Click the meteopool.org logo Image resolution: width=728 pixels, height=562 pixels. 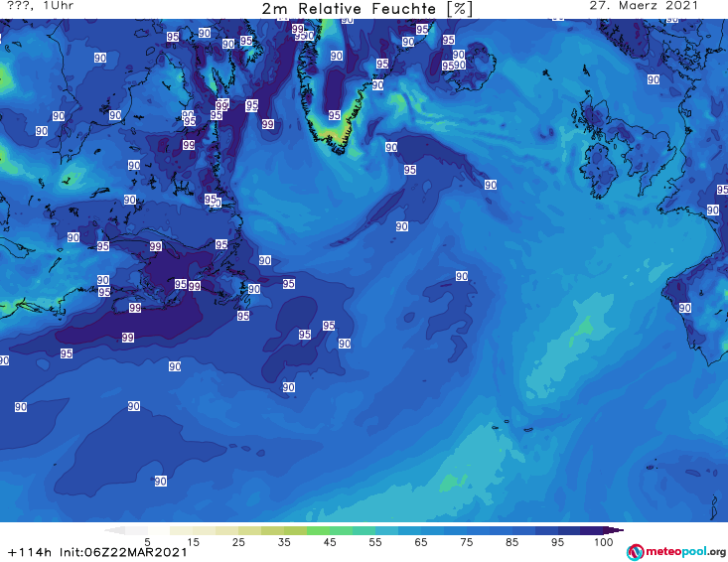(x=676, y=552)
